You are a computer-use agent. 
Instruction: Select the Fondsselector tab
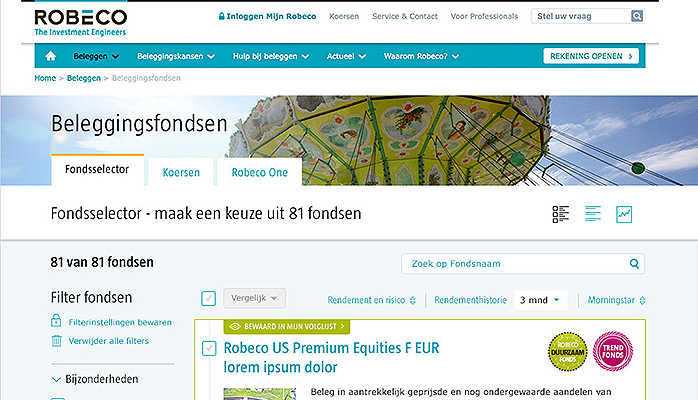pos(97,170)
